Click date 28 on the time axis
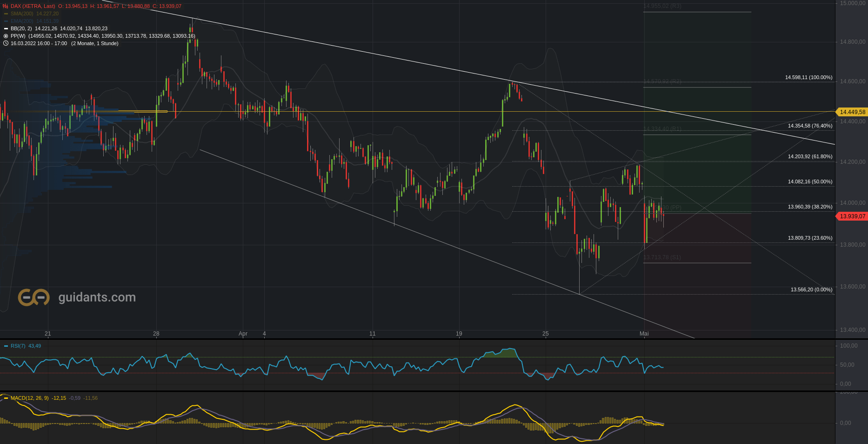The height and width of the screenshot is (444, 868). pyautogui.click(x=156, y=334)
